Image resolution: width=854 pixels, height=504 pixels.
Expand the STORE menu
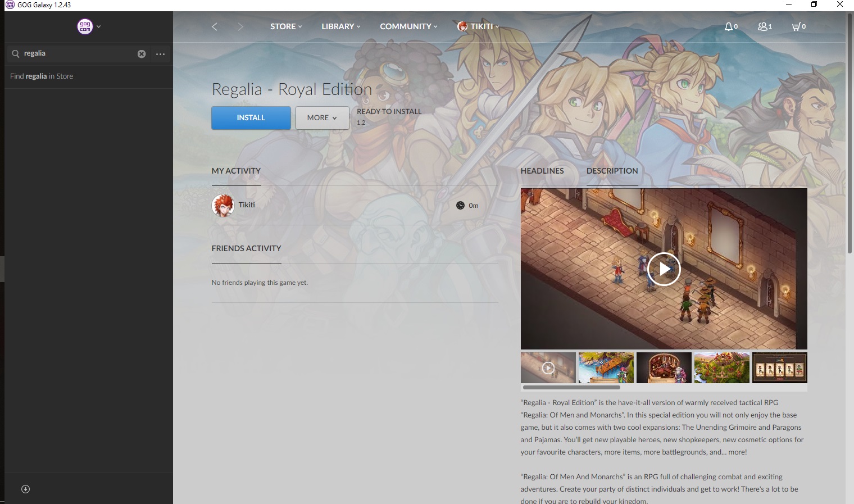coord(286,26)
